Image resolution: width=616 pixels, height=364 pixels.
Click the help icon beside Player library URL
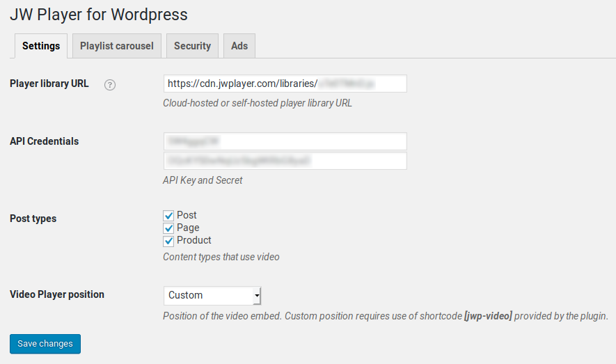110,85
